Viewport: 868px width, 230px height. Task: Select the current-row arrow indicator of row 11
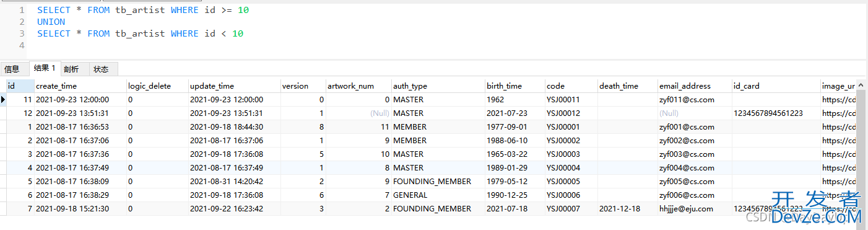tap(3, 99)
